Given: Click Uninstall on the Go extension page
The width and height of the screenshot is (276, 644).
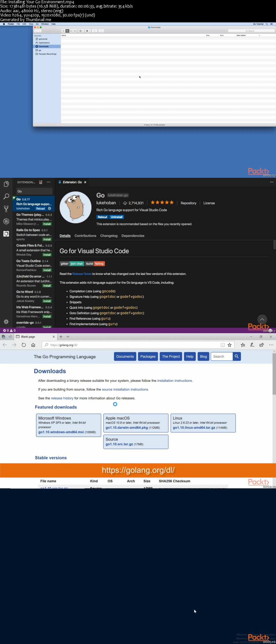Looking at the screenshot, I should [x=117, y=217].
